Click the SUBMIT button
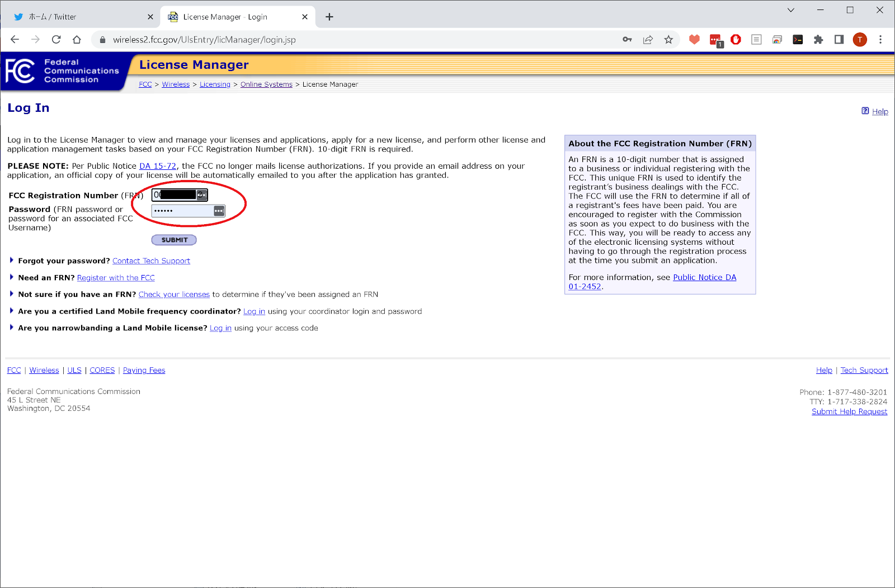Image resolution: width=895 pixels, height=588 pixels. click(174, 240)
